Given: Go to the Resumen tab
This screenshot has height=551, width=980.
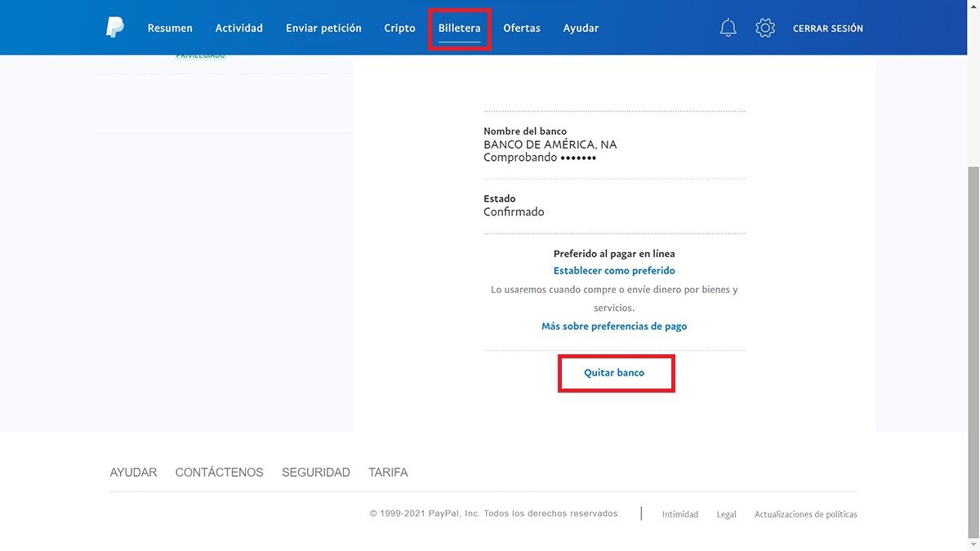Looking at the screenshot, I should 170,28.
